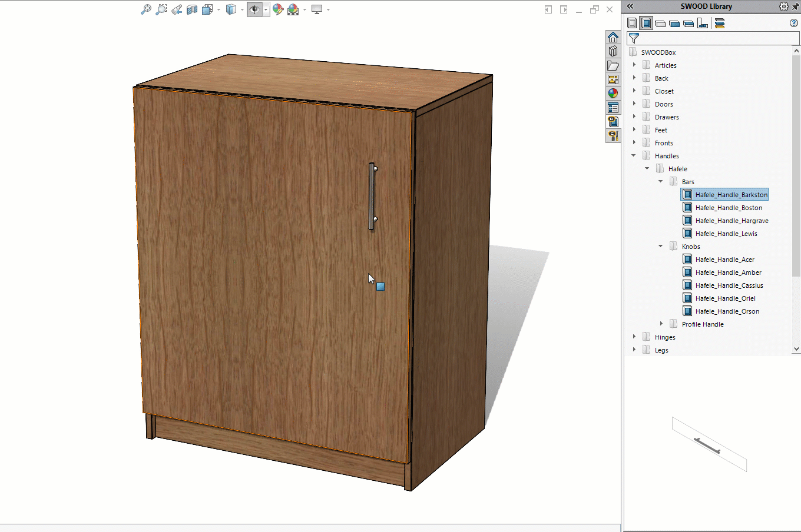This screenshot has width=801, height=532.
Task: Expand the Doors tree node
Action: 634,104
